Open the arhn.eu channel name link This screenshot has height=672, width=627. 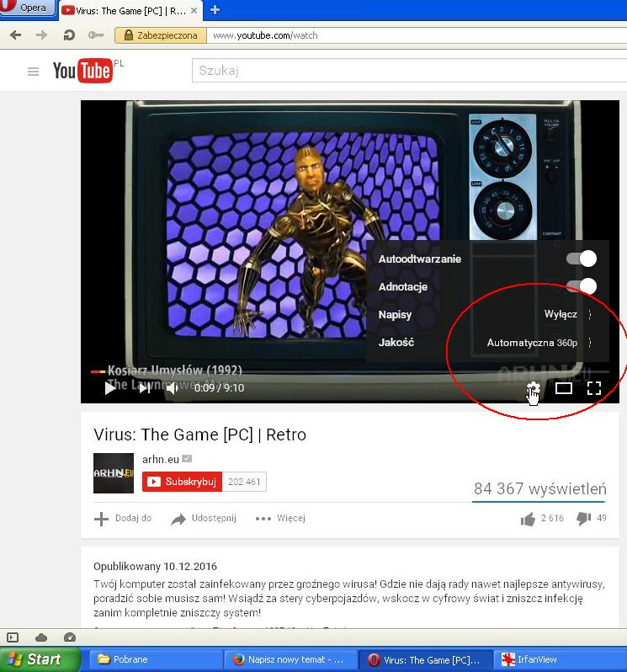(161, 460)
